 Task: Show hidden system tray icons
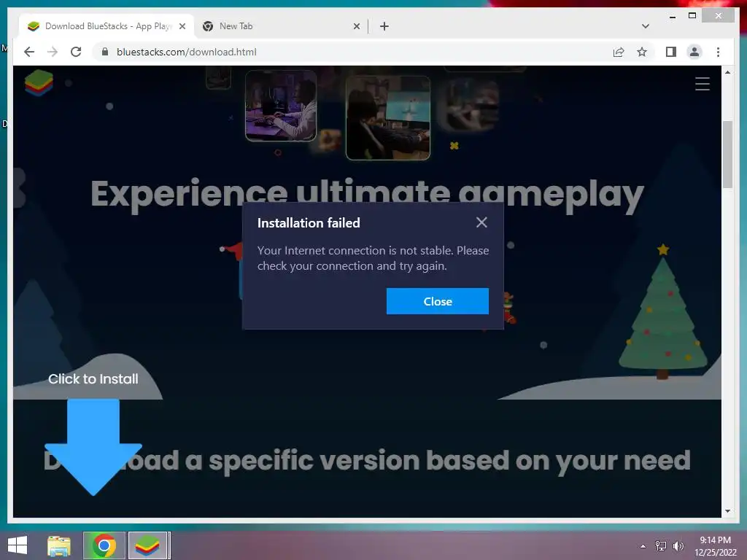pos(643,546)
